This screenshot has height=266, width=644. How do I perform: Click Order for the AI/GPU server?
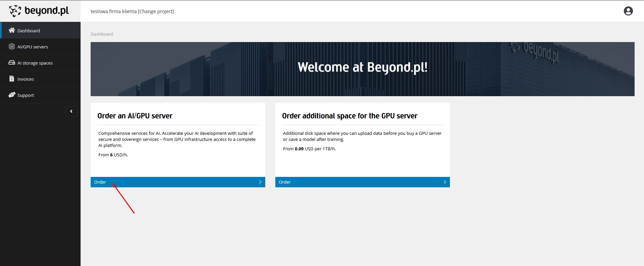click(x=178, y=182)
